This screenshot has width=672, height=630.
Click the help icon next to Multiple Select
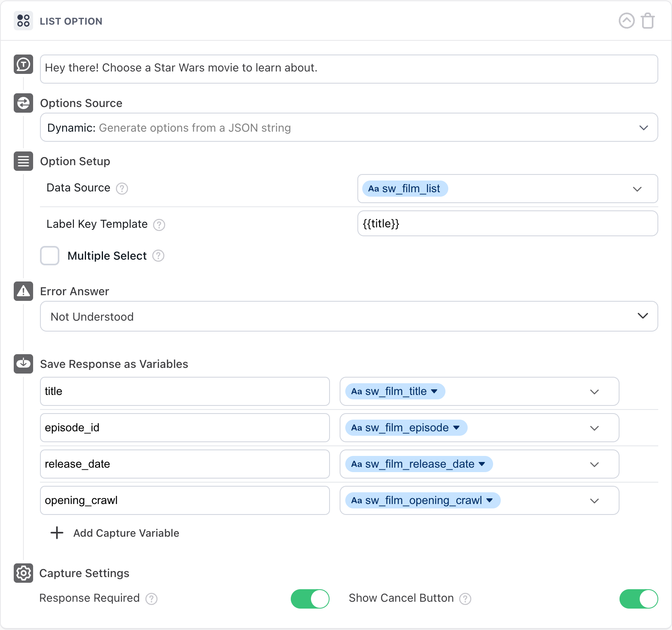pos(158,256)
